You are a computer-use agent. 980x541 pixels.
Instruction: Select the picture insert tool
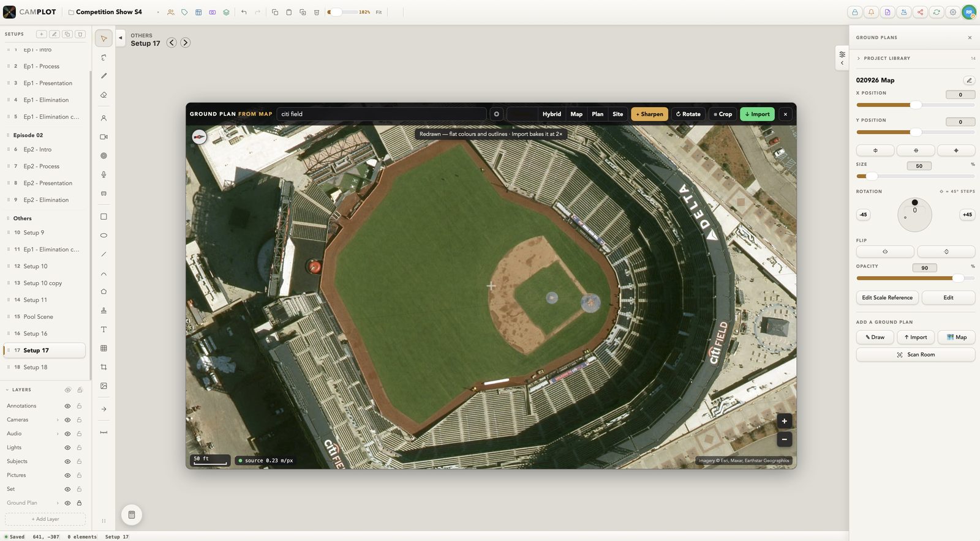104,386
